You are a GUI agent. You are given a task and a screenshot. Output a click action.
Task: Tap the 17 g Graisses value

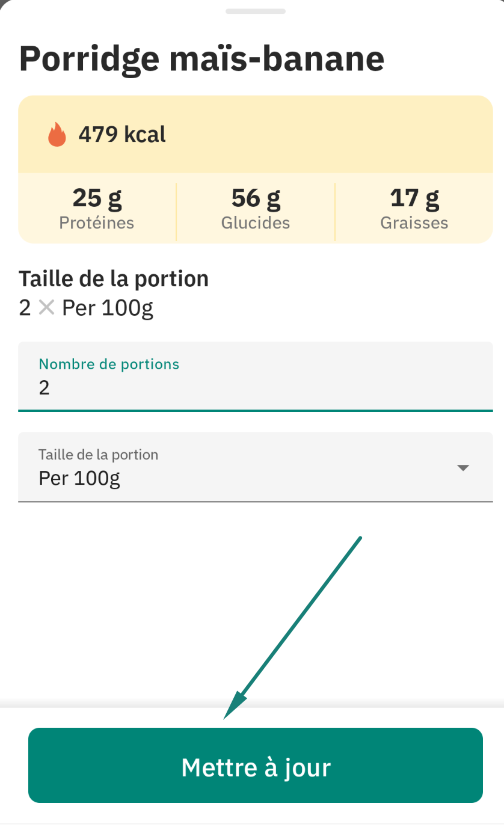click(x=414, y=197)
